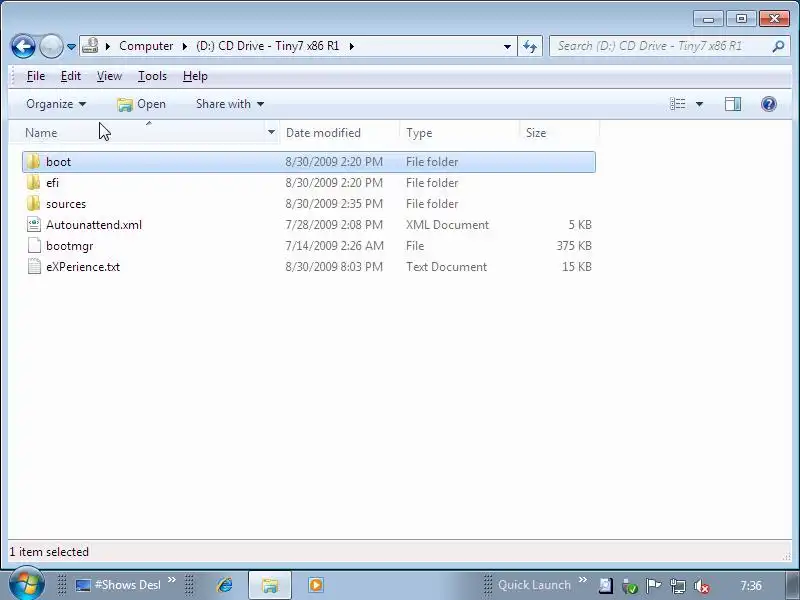Click the search magnifier icon
The height and width of the screenshot is (600, 800).
pos(778,46)
